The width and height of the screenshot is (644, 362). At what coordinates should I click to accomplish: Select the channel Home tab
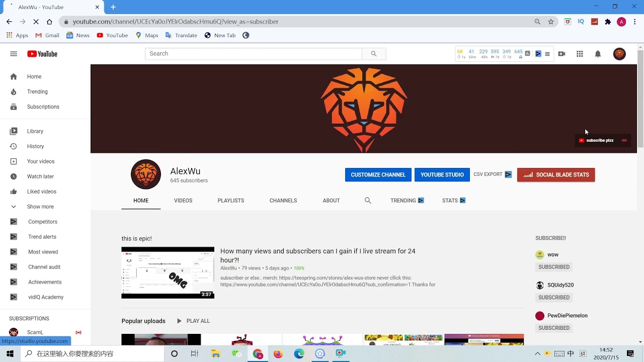point(141,201)
